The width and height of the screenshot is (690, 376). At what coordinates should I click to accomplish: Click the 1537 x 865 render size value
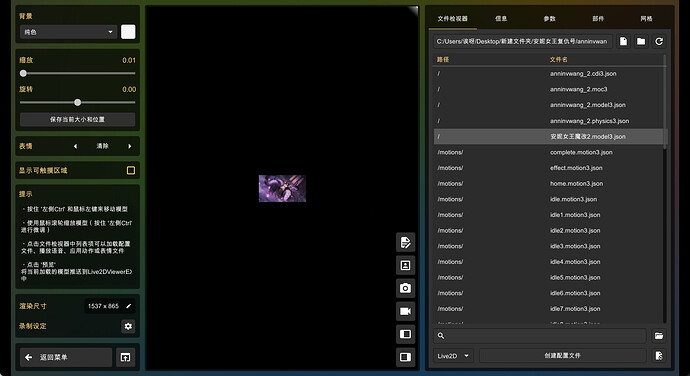click(103, 306)
